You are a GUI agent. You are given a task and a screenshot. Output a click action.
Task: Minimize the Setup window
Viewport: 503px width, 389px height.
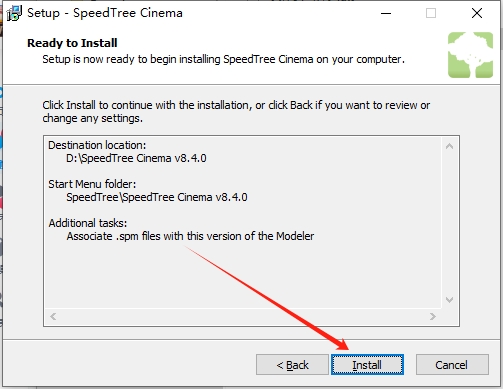pyautogui.click(x=386, y=13)
